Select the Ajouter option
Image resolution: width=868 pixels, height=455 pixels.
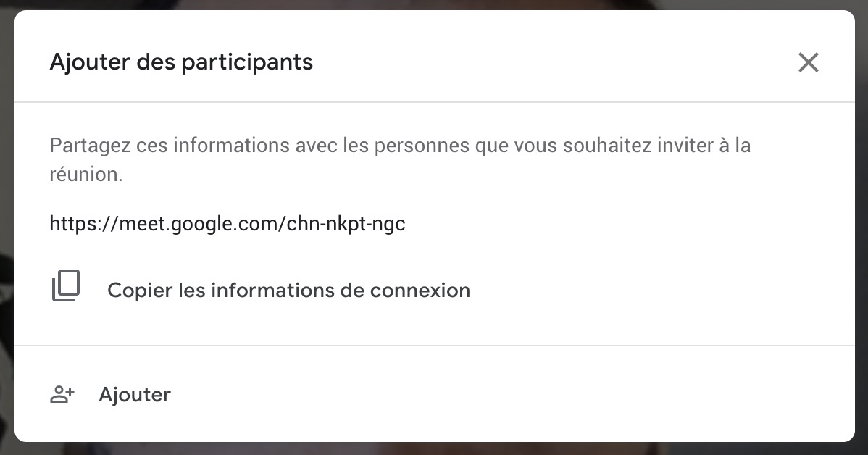point(135,395)
